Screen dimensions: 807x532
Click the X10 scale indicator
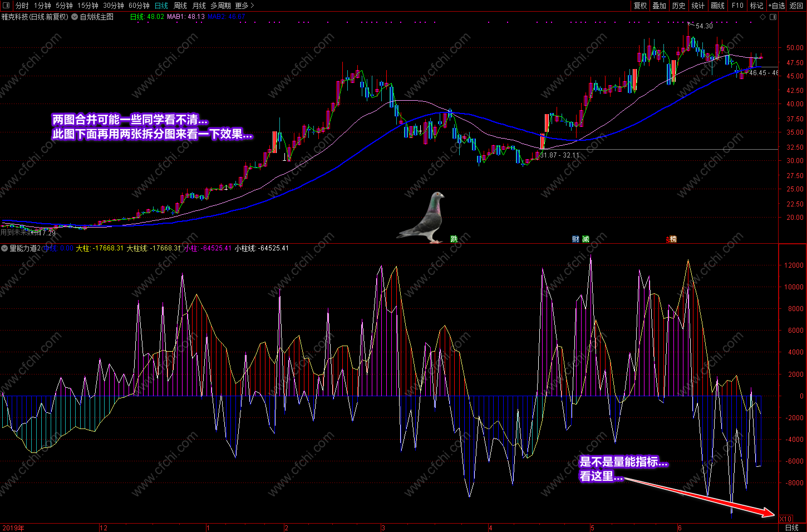[x=785, y=519]
